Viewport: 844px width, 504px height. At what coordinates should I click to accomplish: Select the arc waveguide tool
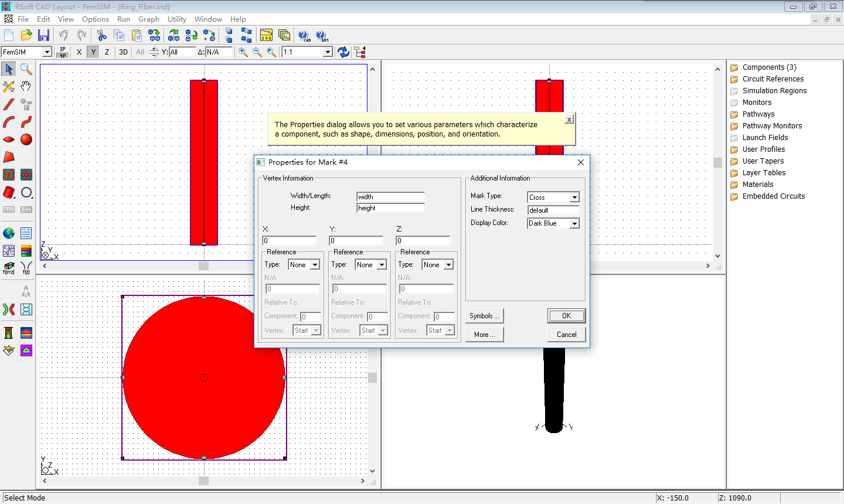pyautogui.click(x=9, y=122)
